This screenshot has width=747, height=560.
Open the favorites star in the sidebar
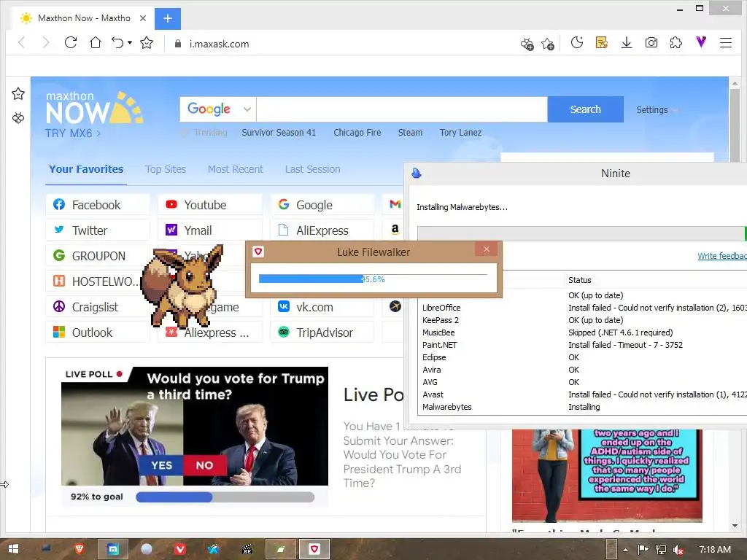(18, 94)
